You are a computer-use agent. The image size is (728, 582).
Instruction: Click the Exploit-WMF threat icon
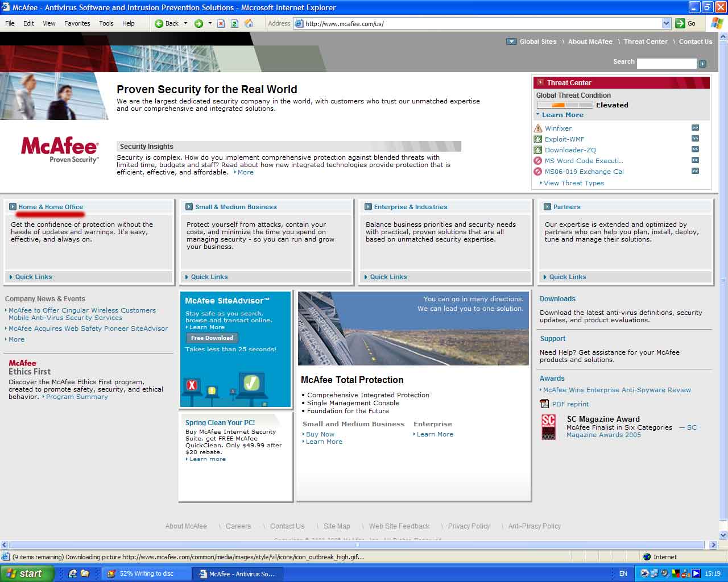click(x=538, y=139)
